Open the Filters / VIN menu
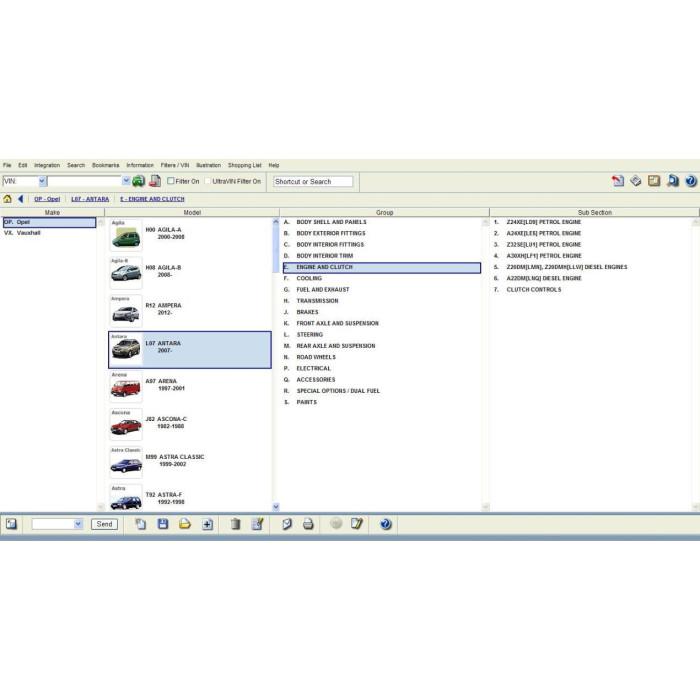 175,165
